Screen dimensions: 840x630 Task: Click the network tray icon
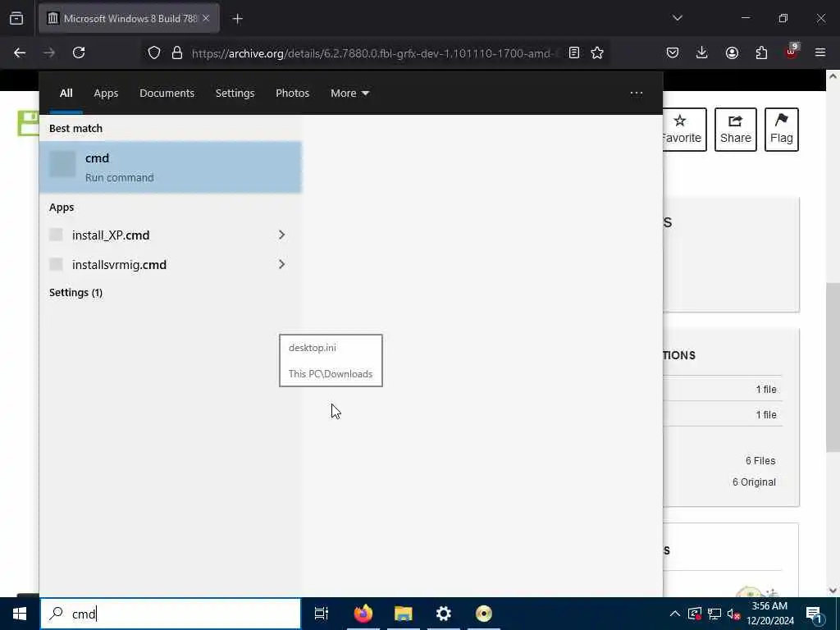click(x=714, y=614)
